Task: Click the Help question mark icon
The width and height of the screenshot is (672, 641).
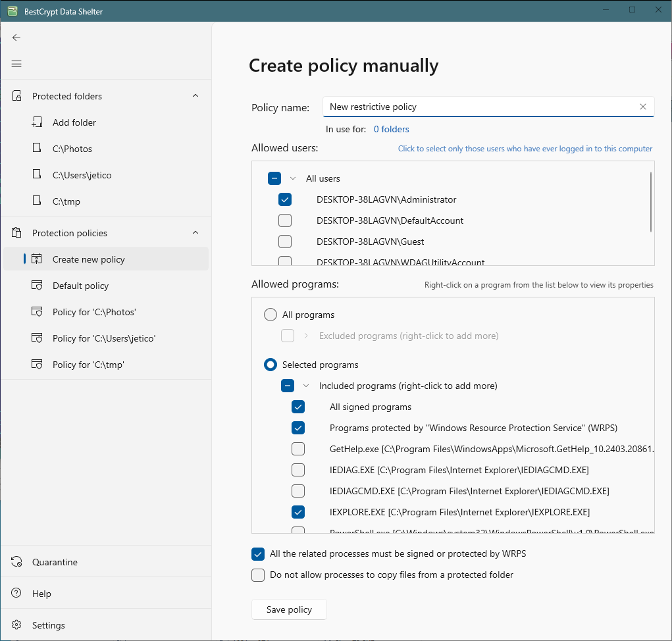Action: coord(16,593)
